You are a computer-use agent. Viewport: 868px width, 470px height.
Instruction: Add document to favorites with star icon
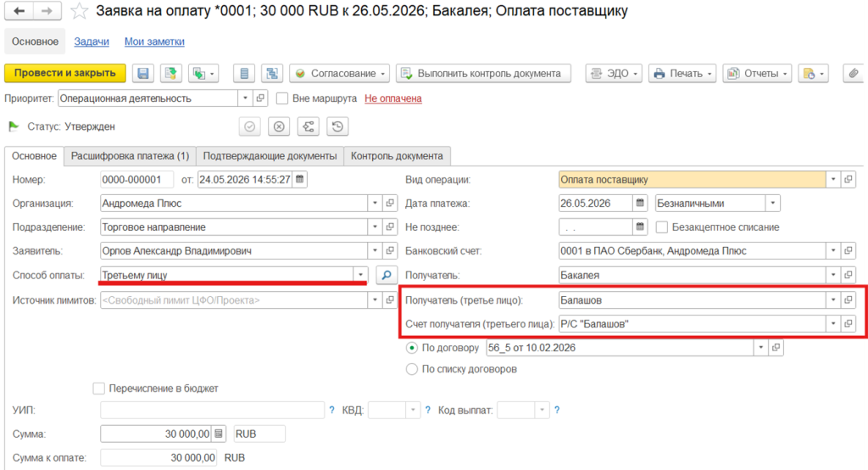[x=79, y=10]
